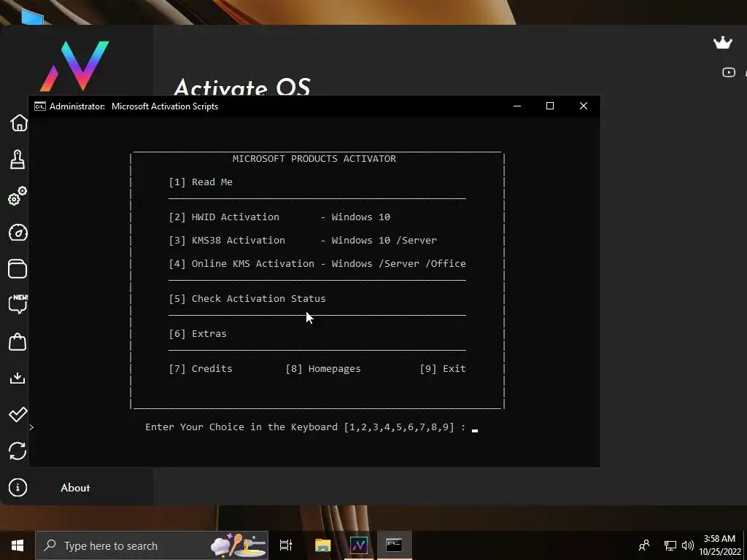The image size is (747, 560).
Task: Select the crown premium icon at top right
Action: point(723,42)
